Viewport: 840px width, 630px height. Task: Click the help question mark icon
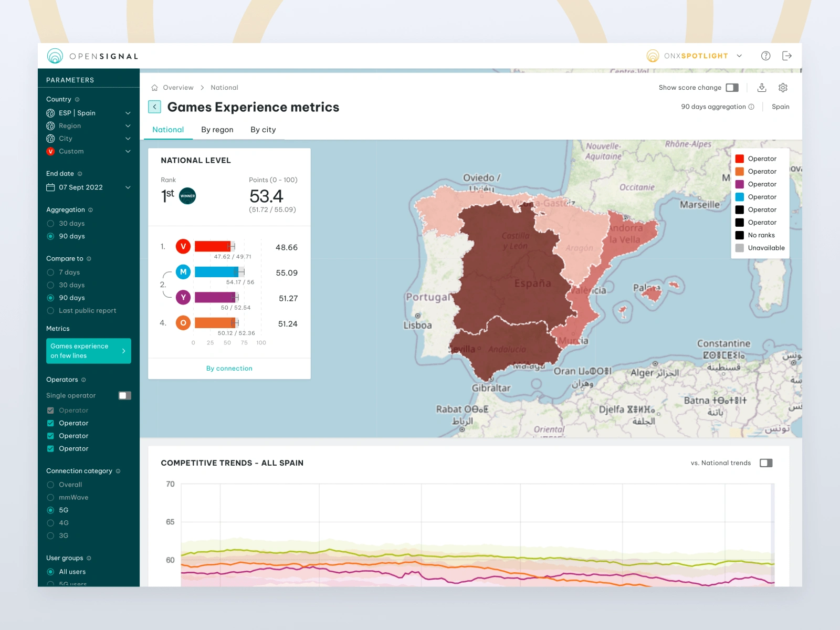coord(765,56)
